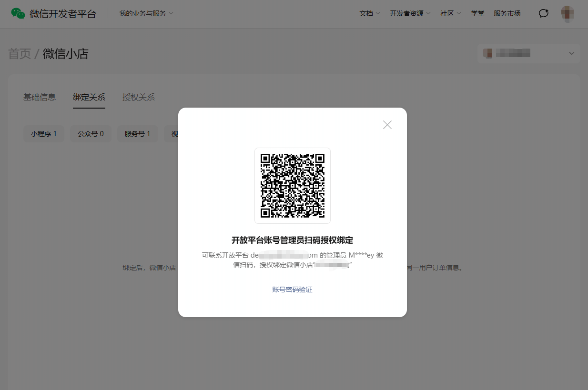Expand the 社区 menu
The image size is (588, 390).
click(x=451, y=13)
